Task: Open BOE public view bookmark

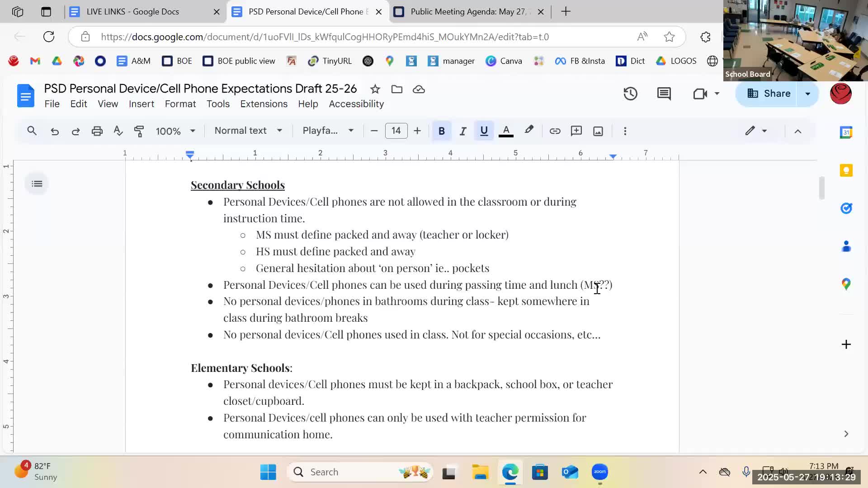Action: (x=239, y=61)
